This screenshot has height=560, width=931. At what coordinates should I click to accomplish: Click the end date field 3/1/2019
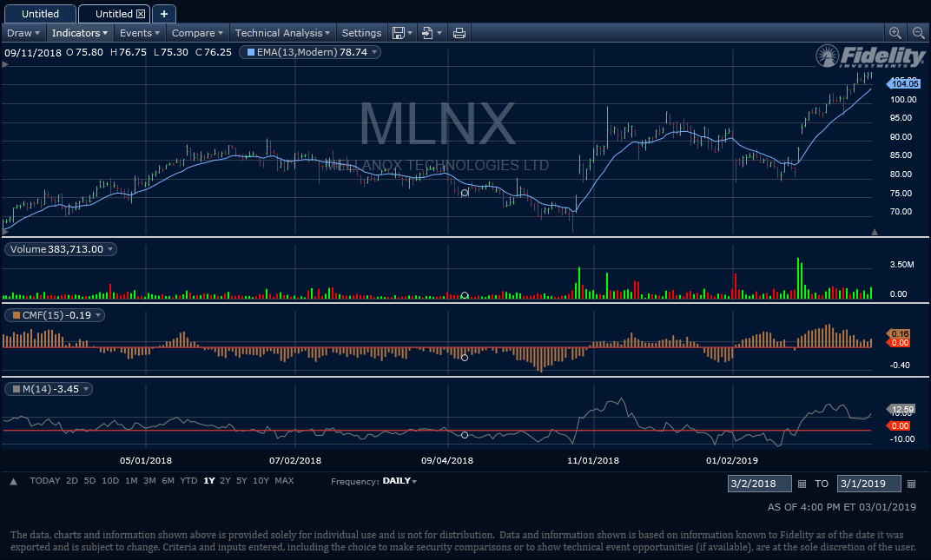pyautogui.click(x=869, y=484)
